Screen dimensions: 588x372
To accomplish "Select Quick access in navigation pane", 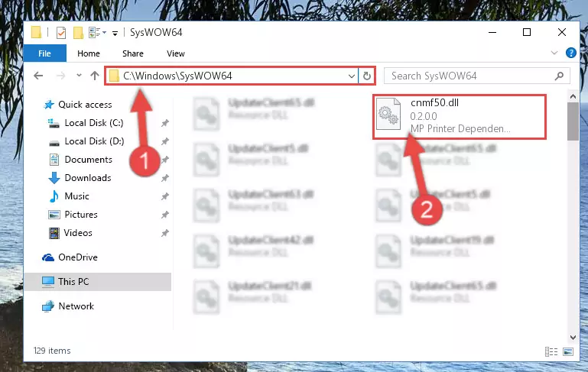I will (x=85, y=105).
